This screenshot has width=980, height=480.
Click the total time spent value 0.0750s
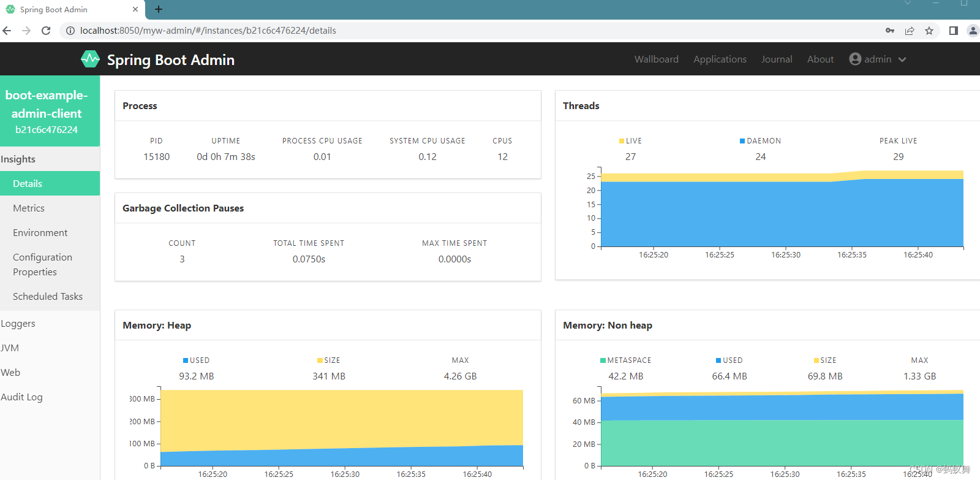click(x=309, y=259)
